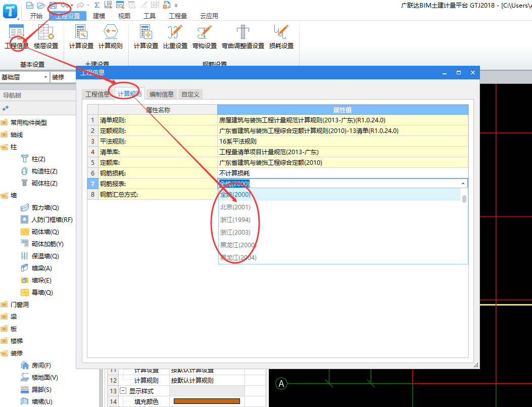Collapse the 柱 tree folder
Screen dimensions: 532x407
pyautogui.click(x=4, y=147)
